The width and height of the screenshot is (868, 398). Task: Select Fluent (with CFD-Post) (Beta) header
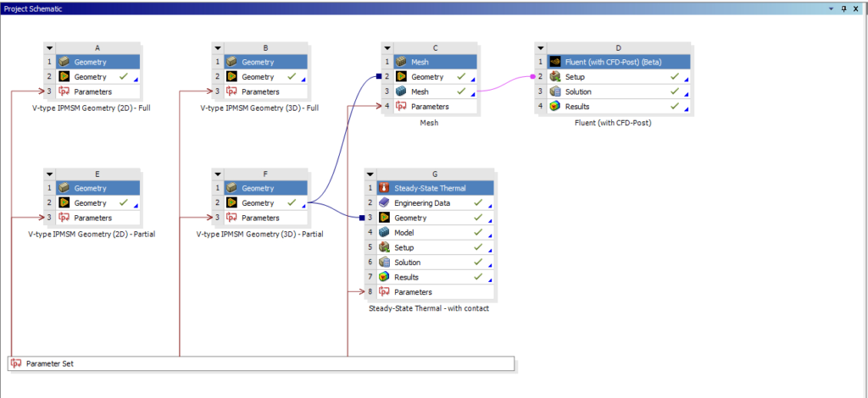pos(619,62)
